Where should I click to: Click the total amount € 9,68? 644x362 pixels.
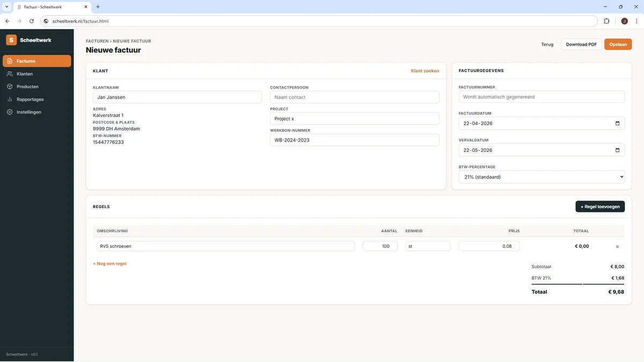click(x=616, y=292)
